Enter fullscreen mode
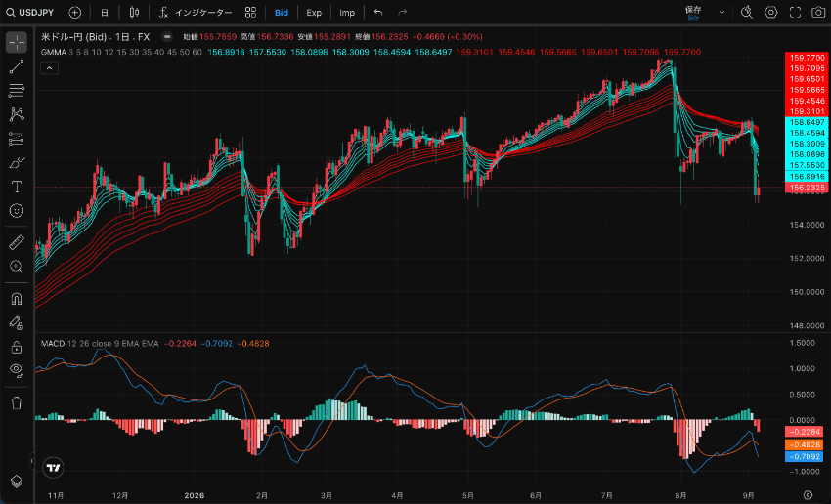Screen dimensions: 831x504 (795, 12)
